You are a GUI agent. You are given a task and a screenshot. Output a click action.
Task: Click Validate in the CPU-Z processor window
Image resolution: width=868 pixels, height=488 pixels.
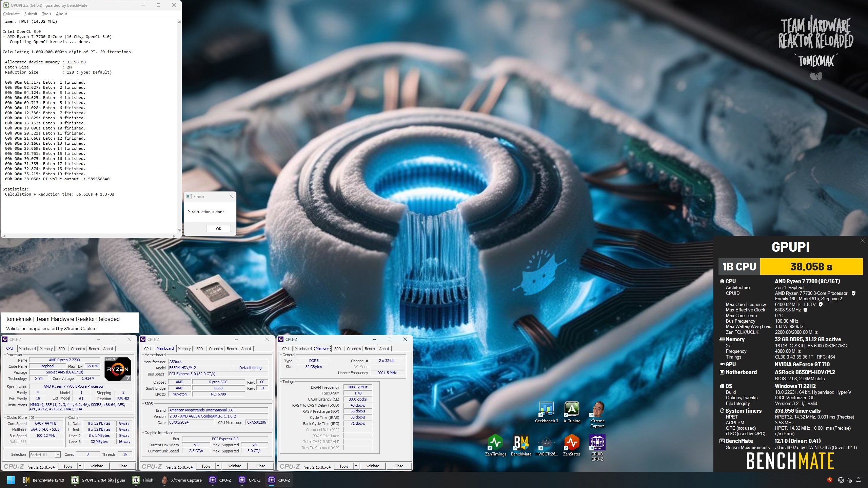(97, 466)
